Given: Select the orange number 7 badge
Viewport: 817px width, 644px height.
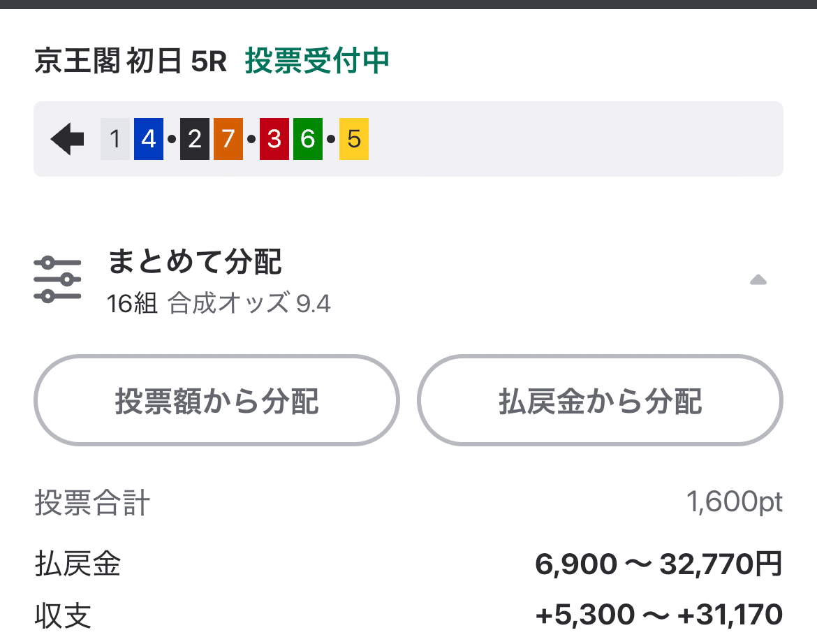Looking at the screenshot, I should [228, 139].
